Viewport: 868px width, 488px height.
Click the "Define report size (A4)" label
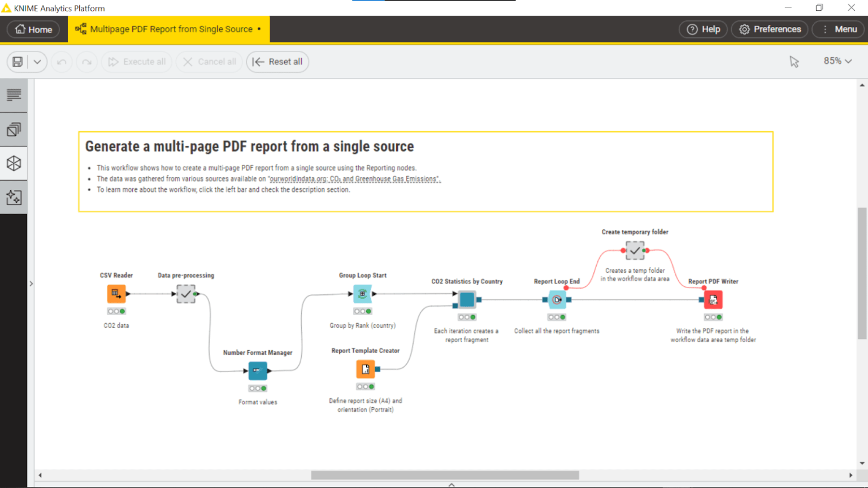click(x=366, y=405)
